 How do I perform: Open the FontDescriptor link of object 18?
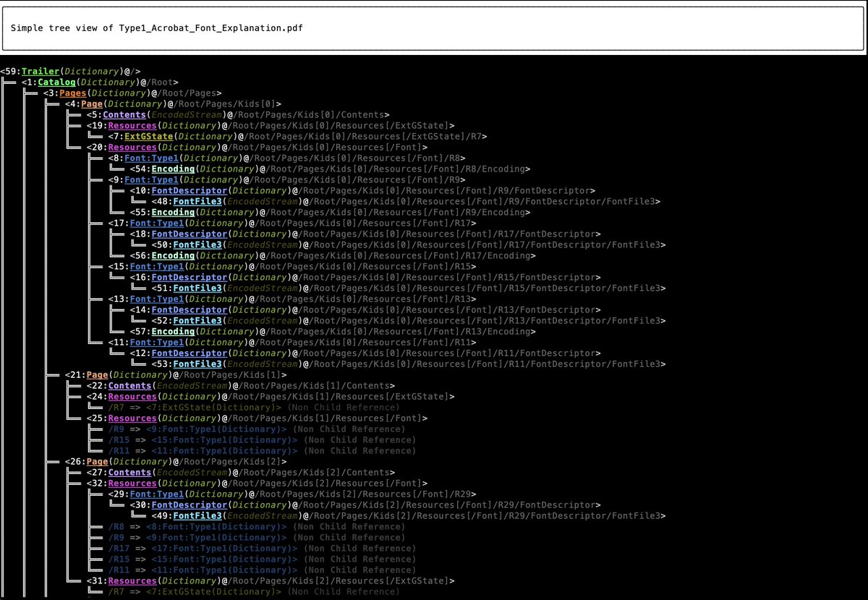point(190,234)
